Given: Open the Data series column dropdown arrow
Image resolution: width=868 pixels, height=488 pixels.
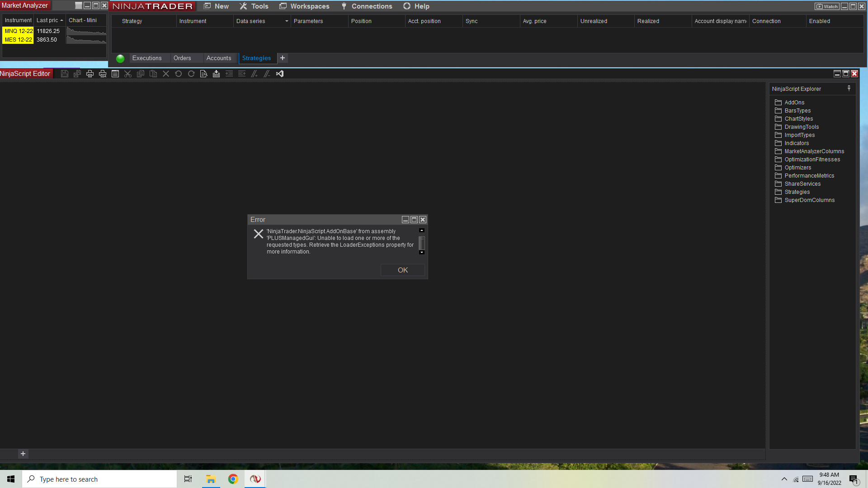Looking at the screenshot, I should click(287, 21).
